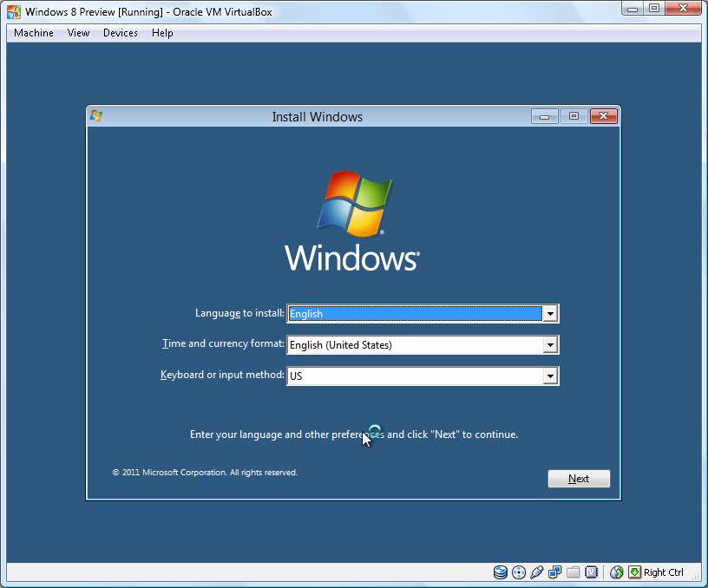Click the Time and currency format label
The width and height of the screenshot is (708, 588).
point(223,343)
